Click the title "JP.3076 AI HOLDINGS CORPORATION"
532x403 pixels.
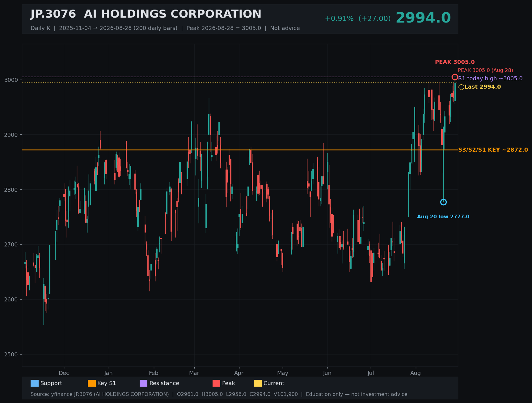[146, 14]
